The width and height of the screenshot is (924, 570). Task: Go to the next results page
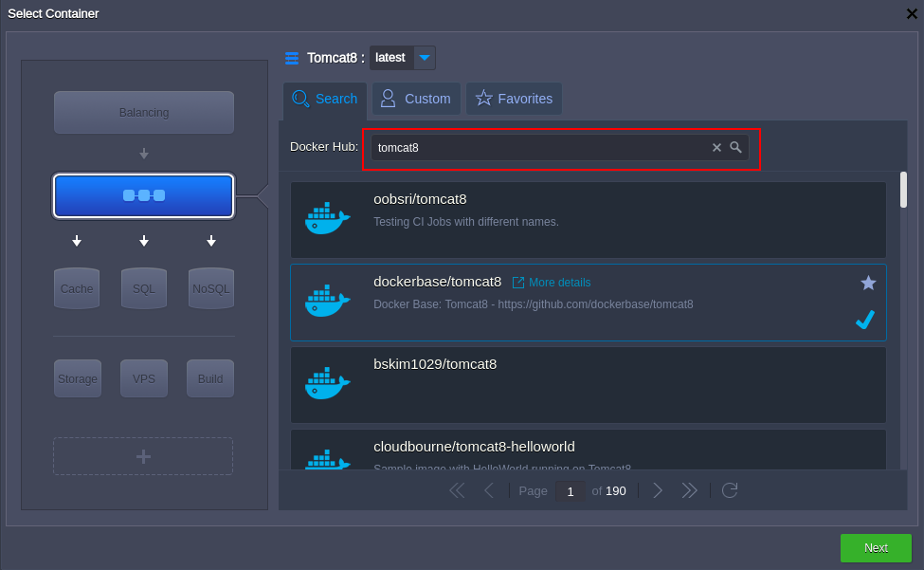(658, 490)
